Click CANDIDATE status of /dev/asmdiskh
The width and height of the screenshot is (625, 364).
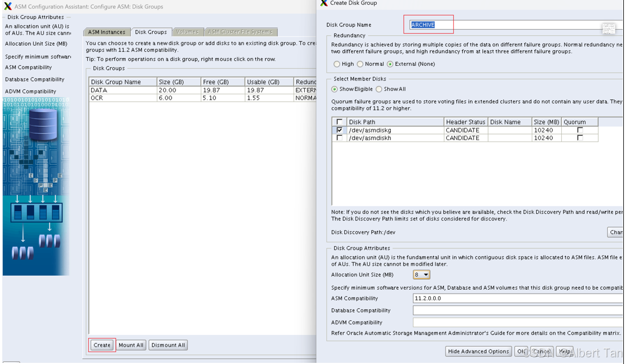466,138
